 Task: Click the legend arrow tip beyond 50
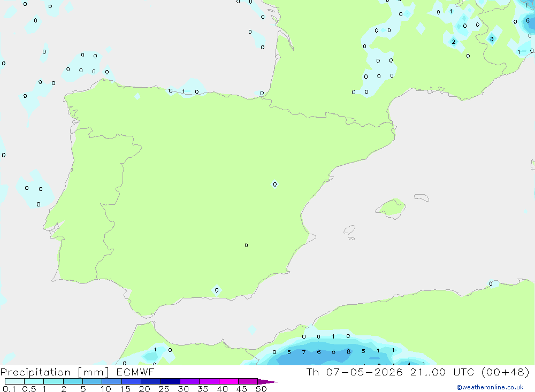267,381
